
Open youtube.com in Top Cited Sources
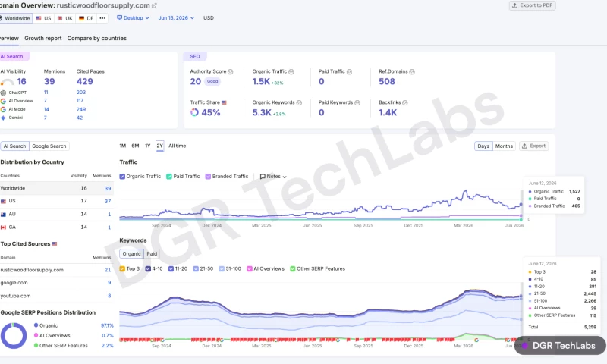pos(15,296)
